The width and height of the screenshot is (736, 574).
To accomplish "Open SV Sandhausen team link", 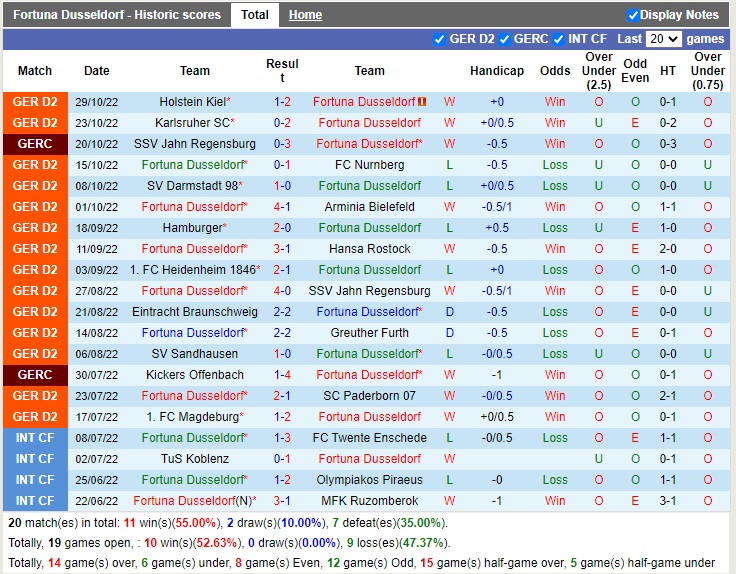I will point(194,354).
